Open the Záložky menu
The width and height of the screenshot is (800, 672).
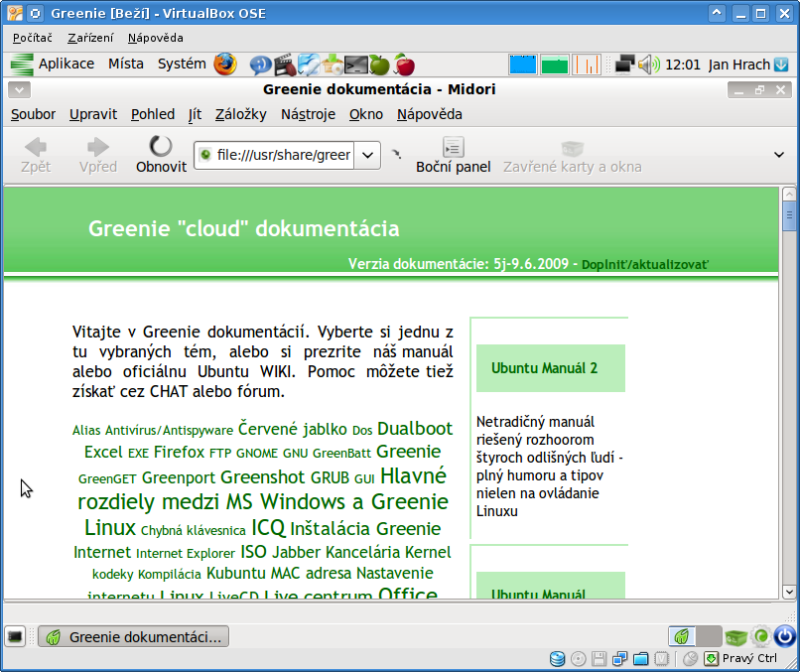click(241, 114)
